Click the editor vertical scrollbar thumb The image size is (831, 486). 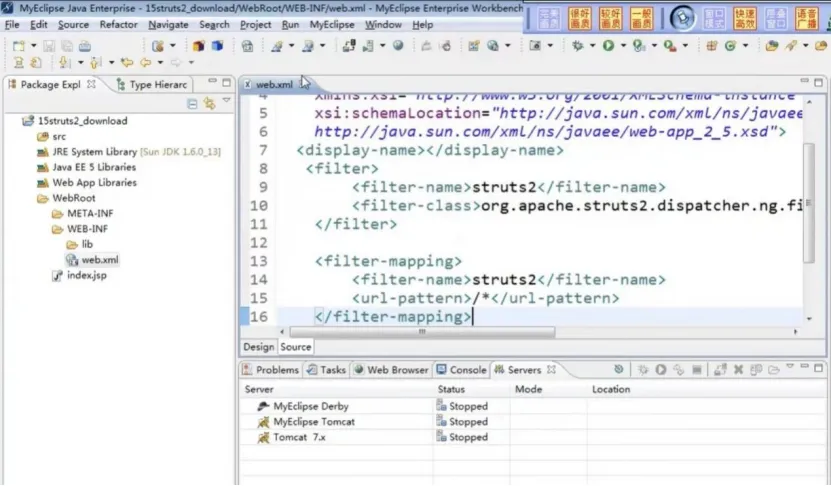click(x=808, y=203)
